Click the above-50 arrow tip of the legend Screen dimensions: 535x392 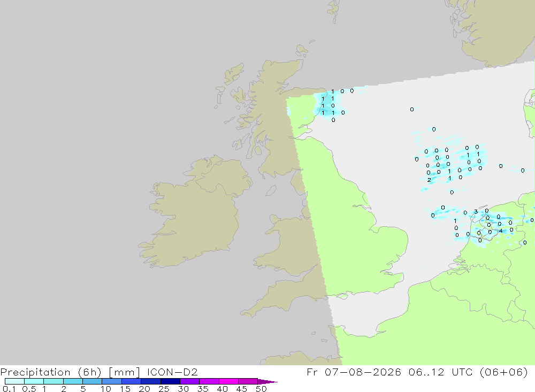click(x=267, y=382)
